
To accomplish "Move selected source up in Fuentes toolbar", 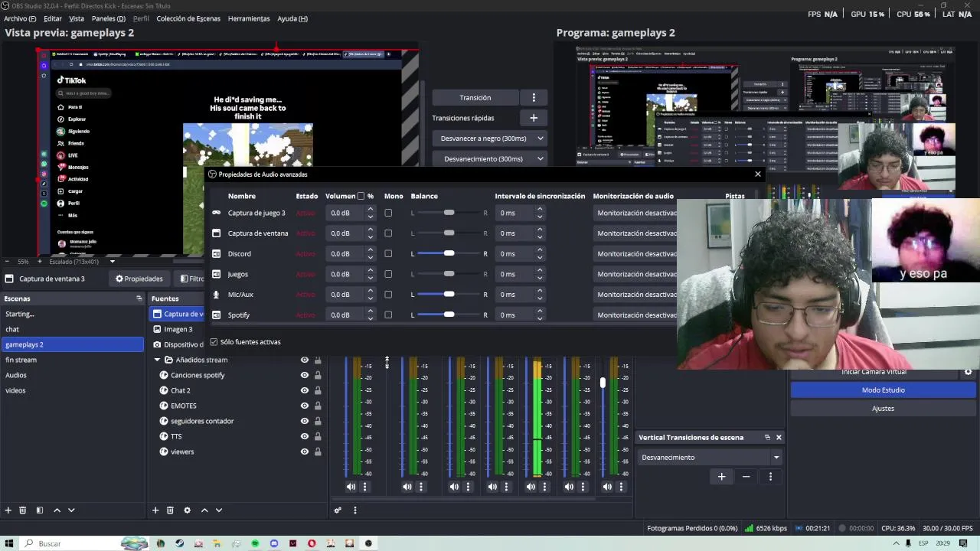I will (204, 510).
